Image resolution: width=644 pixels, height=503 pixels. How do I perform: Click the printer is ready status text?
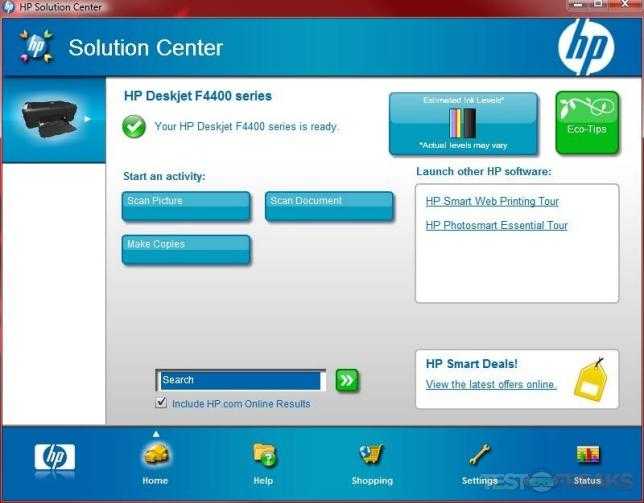click(x=246, y=126)
